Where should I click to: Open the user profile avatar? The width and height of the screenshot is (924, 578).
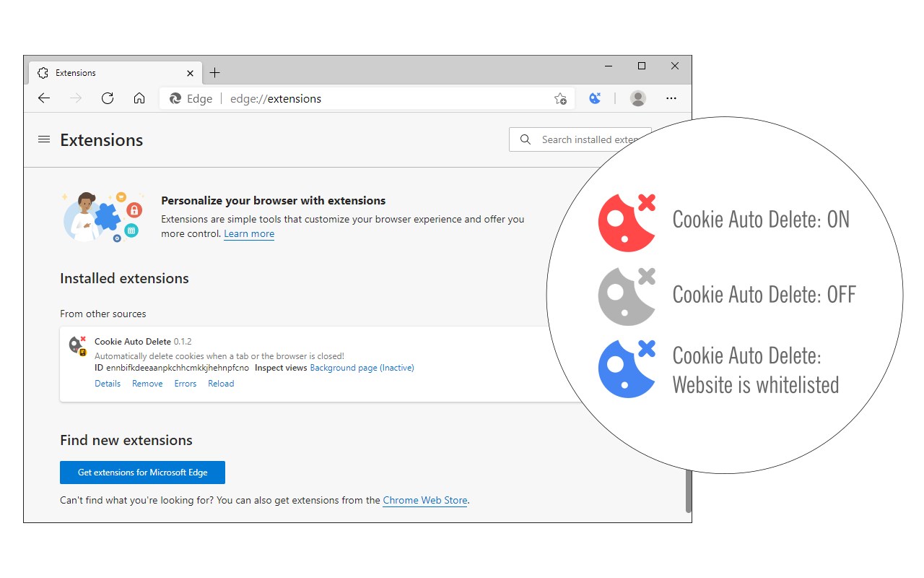tap(637, 98)
